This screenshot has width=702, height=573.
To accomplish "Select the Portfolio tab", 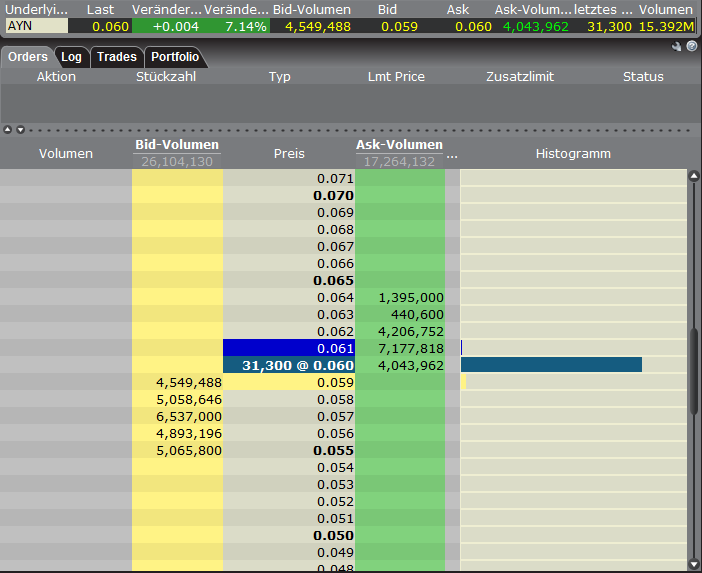I will point(175,57).
